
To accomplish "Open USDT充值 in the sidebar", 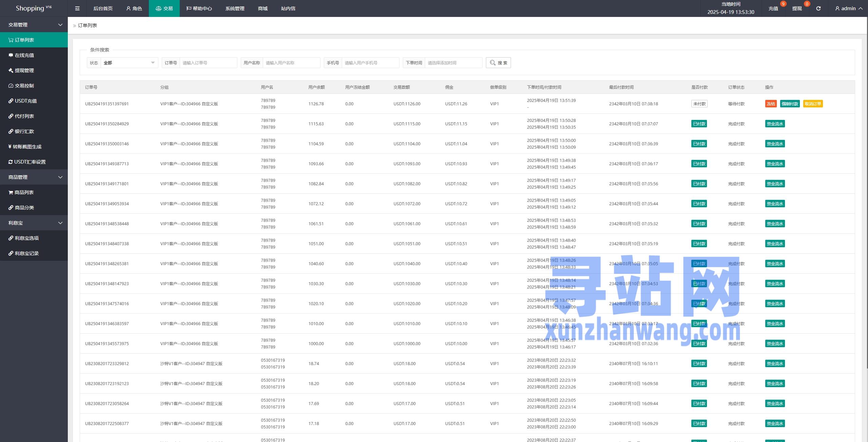I will (34, 101).
